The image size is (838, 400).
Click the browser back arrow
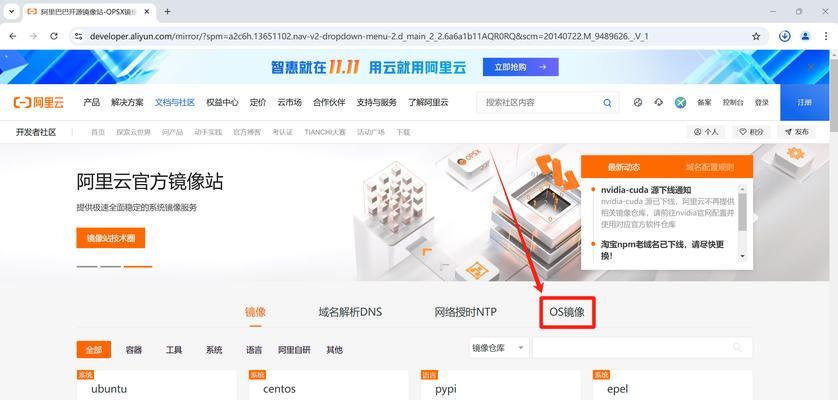point(13,36)
